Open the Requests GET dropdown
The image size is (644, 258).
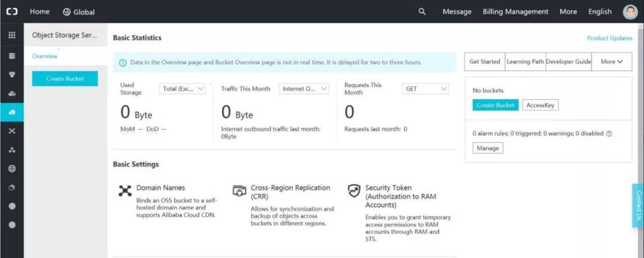(x=426, y=88)
